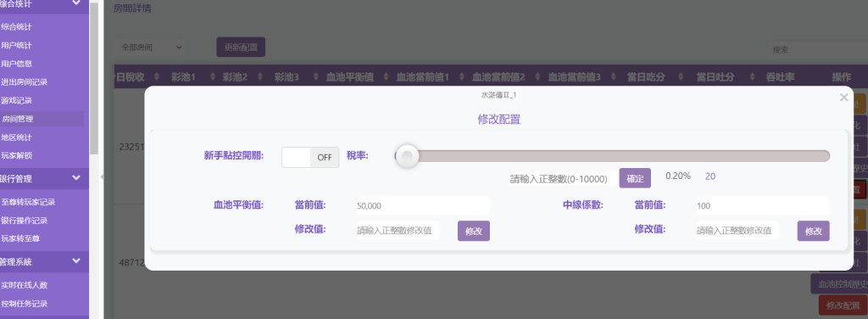Sort by 當日吐分 column sort icon
Screen dimensions: 868x319
point(753,77)
